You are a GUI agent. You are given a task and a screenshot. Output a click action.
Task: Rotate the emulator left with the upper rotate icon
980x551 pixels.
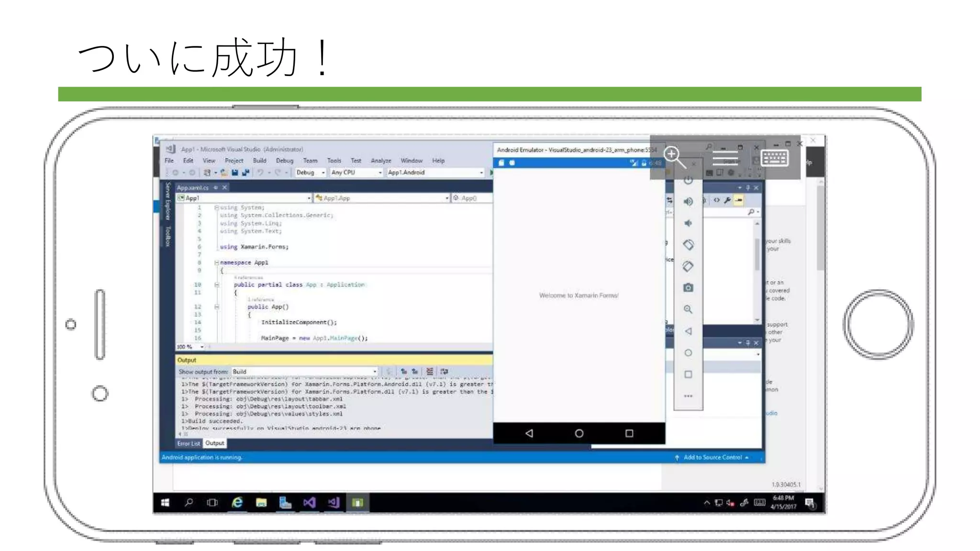point(688,245)
